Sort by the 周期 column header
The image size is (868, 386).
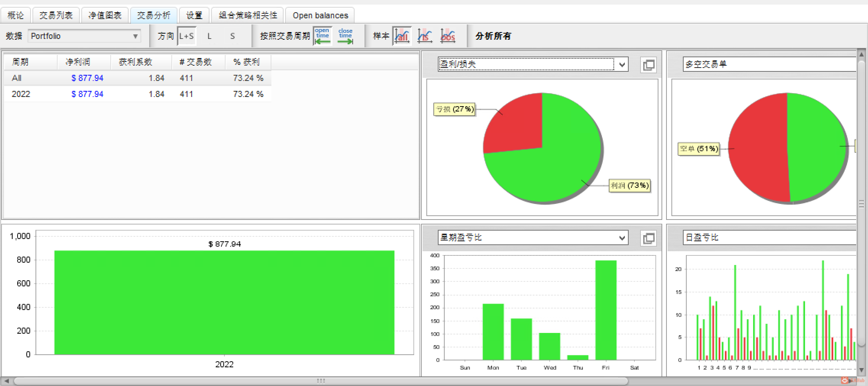coord(31,62)
